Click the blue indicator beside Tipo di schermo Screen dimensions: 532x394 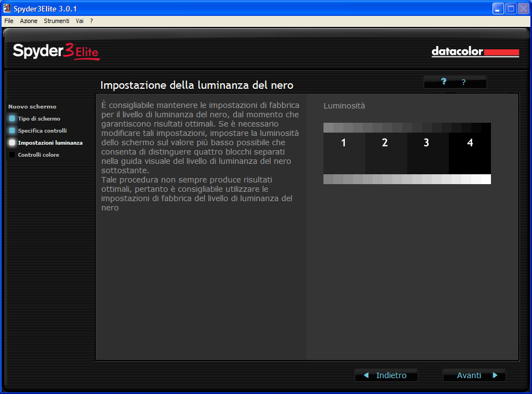coord(12,118)
